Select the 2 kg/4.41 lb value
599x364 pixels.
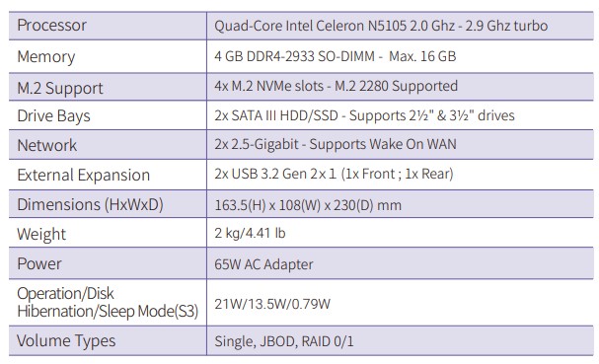coord(250,233)
